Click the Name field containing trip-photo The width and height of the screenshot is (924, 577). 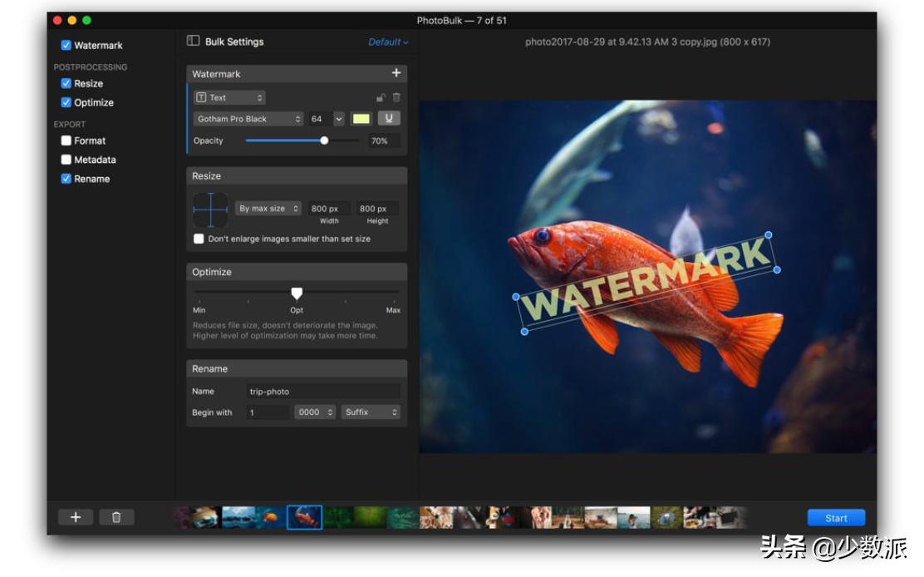(322, 392)
